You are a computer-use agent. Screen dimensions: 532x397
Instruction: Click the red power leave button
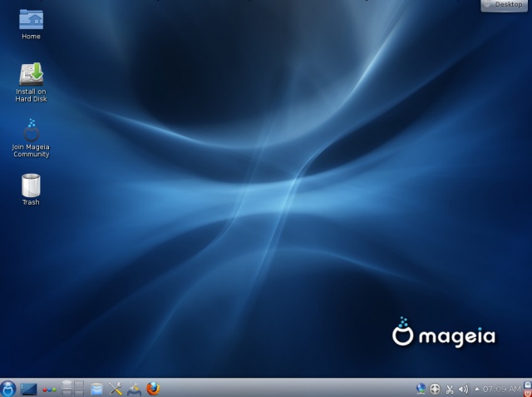tap(528, 394)
